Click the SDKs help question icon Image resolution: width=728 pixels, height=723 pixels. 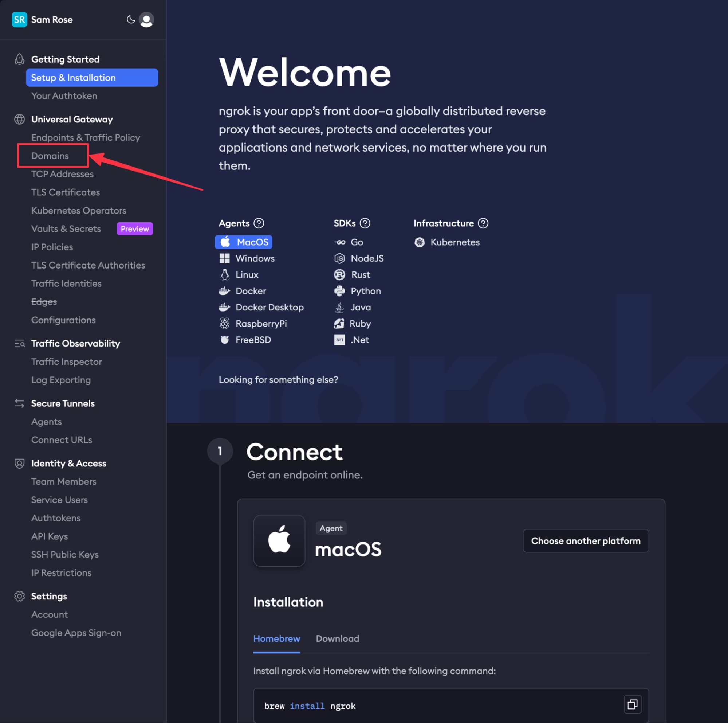point(365,223)
